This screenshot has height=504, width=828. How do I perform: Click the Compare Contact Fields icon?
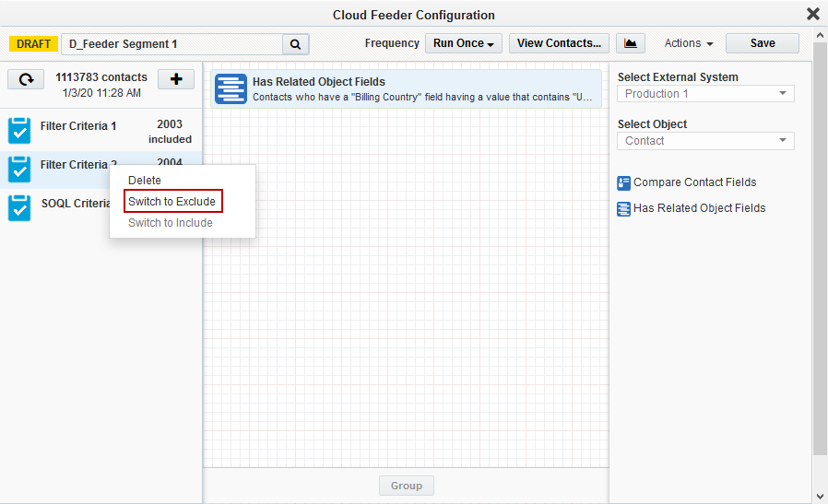coord(624,182)
